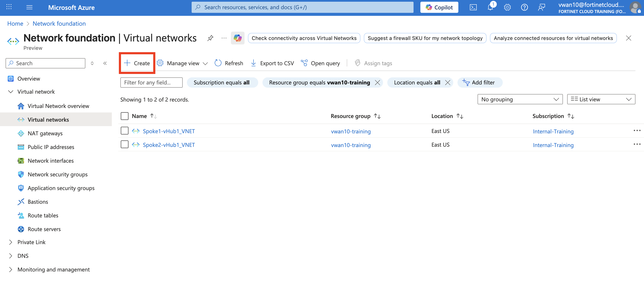The width and height of the screenshot is (644, 292).
Task: Open the notifications bell
Action: 490,7
